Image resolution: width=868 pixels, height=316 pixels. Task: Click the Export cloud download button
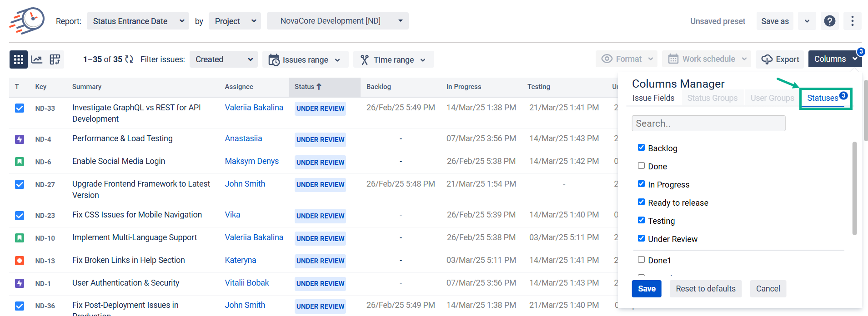[x=780, y=59]
